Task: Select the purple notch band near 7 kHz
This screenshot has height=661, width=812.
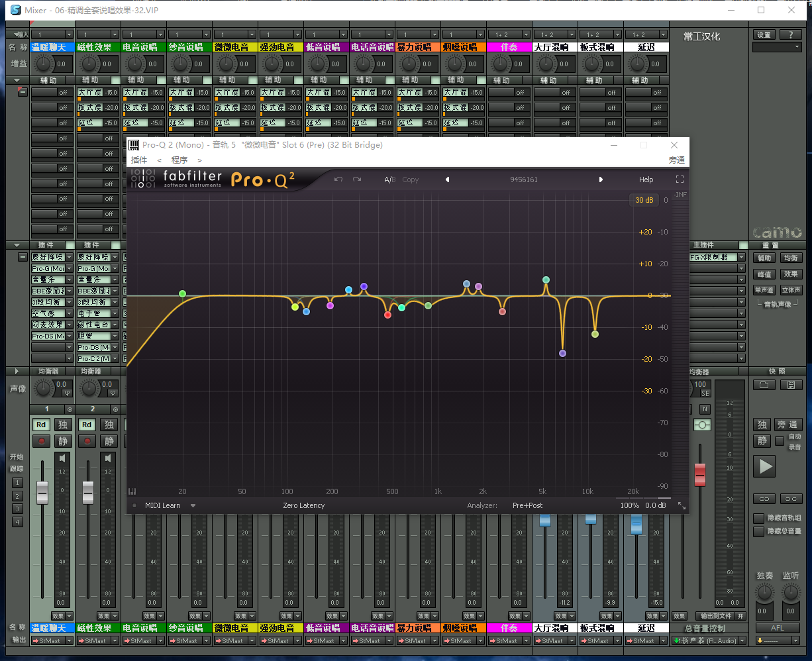Action: point(562,353)
